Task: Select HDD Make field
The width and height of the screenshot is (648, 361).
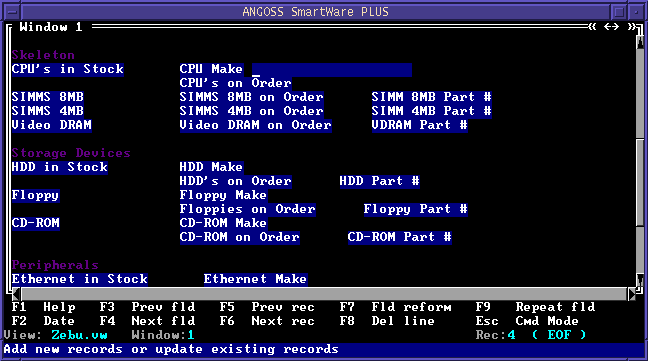Action: [x=212, y=167]
